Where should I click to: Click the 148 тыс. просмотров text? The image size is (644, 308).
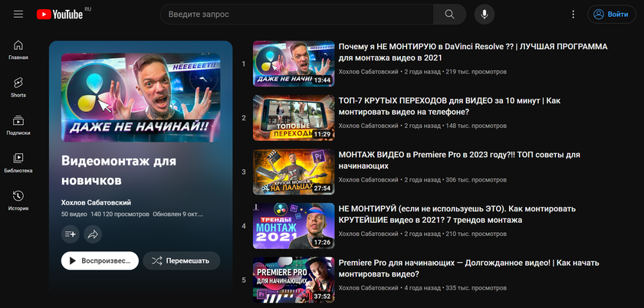476,126
